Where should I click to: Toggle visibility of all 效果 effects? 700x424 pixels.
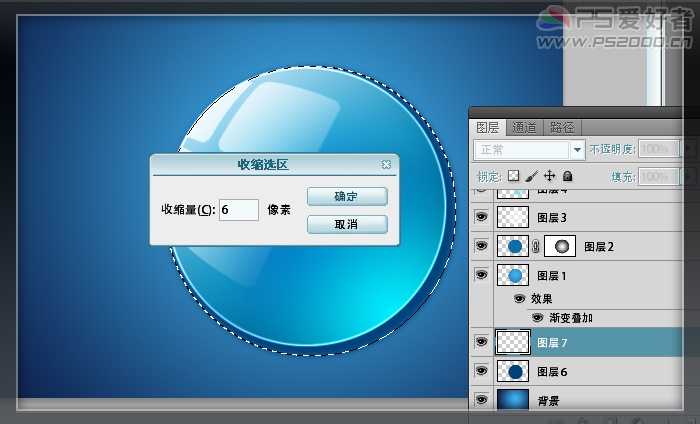point(519,298)
